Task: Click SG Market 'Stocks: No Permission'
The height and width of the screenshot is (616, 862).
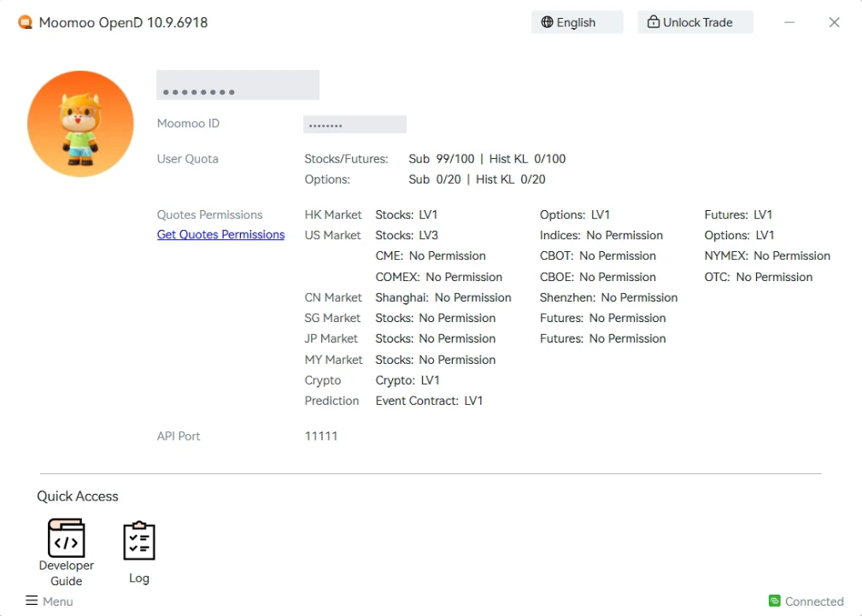Action: 436,319
